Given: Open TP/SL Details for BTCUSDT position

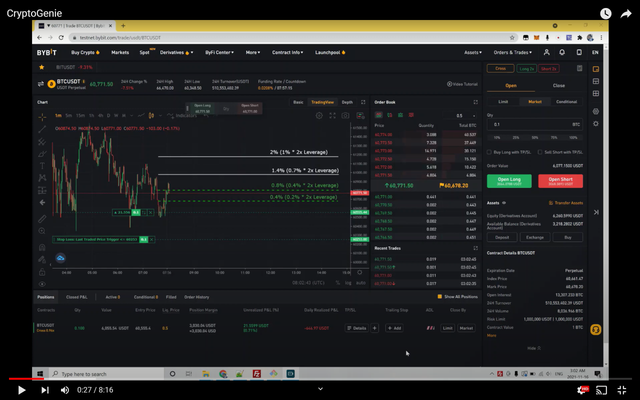Looking at the screenshot, I should click(x=357, y=328).
